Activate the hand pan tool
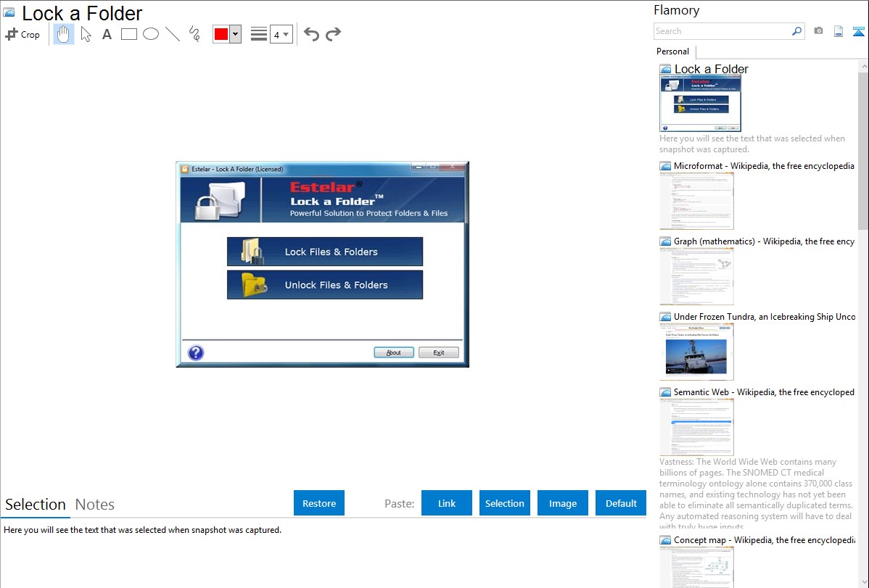The height and width of the screenshot is (588, 869). click(x=64, y=34)
